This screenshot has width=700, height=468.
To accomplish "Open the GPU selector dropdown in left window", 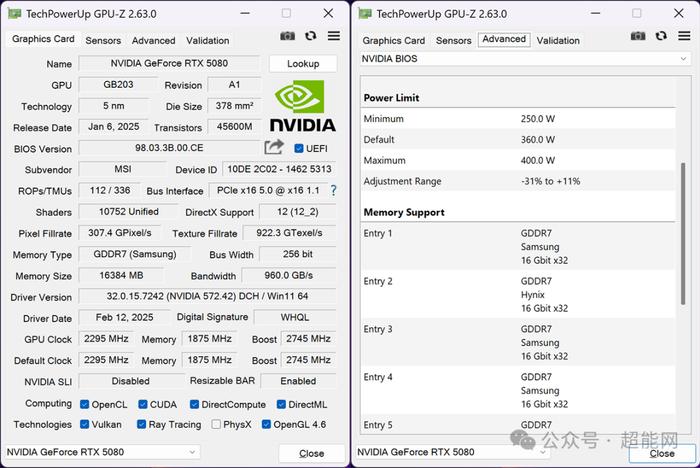I will [102, 452].
